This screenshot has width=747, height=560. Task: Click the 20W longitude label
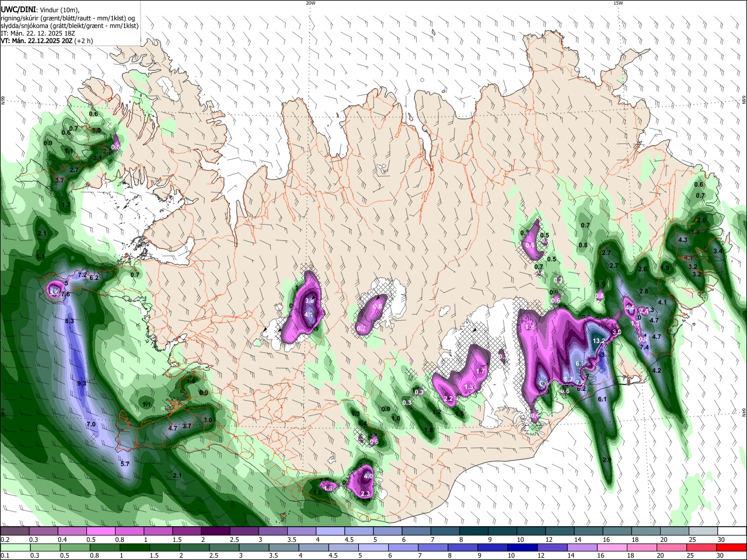pyautogui.click(x=310, y=3)
